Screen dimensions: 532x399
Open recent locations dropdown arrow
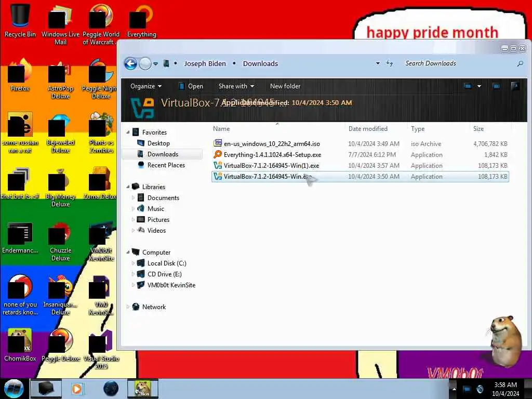pos(155,64)
